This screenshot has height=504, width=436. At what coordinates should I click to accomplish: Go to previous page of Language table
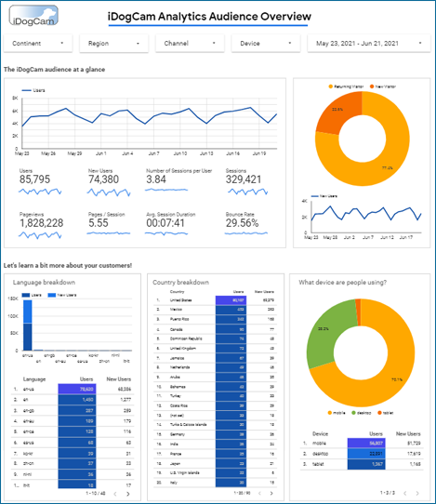(115, 494)
